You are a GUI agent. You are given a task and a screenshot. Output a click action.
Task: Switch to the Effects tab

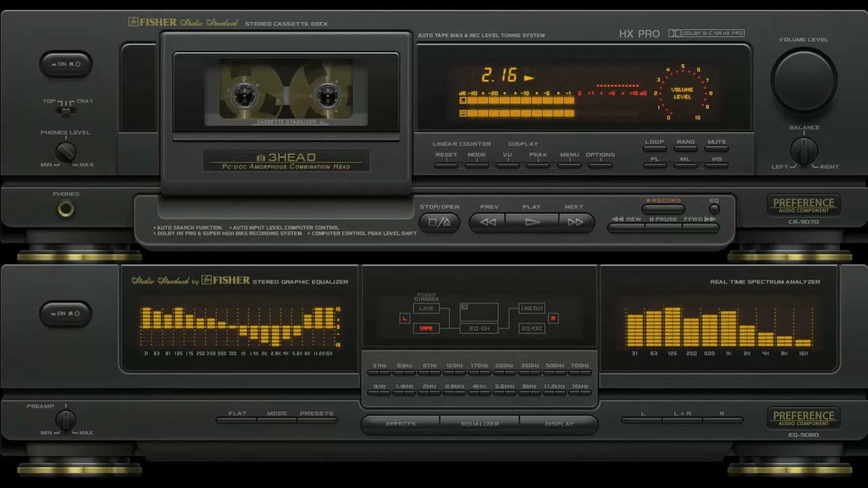(x=401, y=424)
